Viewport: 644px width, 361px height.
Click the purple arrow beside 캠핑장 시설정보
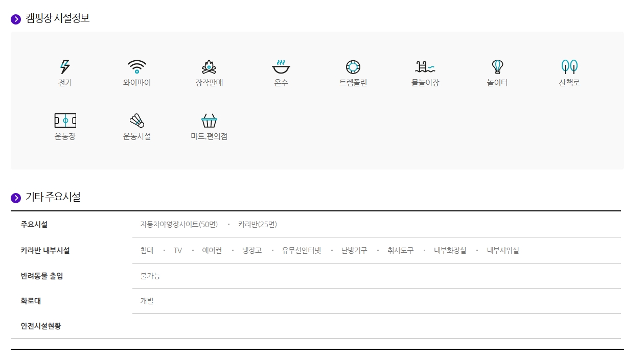coord(16,19)
